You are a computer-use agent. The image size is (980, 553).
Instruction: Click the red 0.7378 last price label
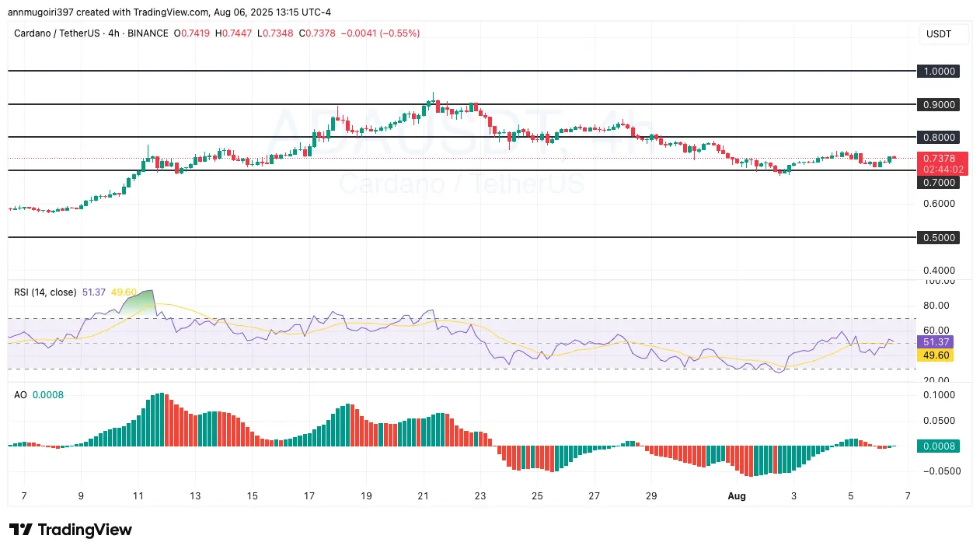tap(938, 158)
